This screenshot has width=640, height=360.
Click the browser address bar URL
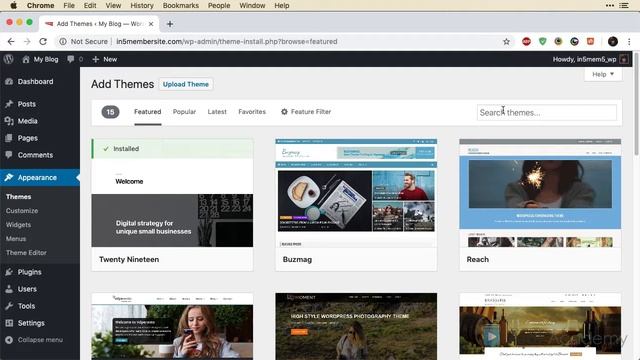click(x=227, y=42)
